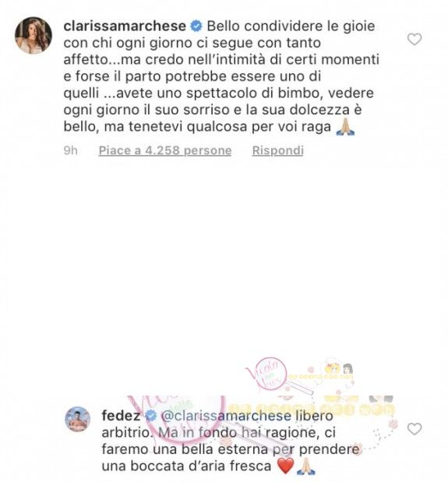
Task: Like clarissamarchese's comment with the heart
Action: coord(414,40)
